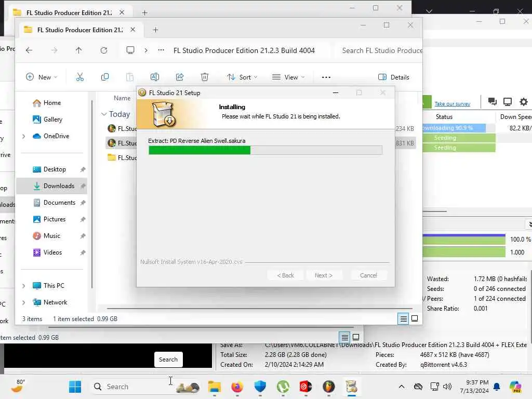Minimize the FL Studio 21 Setup dialog
The image size is (532, 399).
point(336,92)
